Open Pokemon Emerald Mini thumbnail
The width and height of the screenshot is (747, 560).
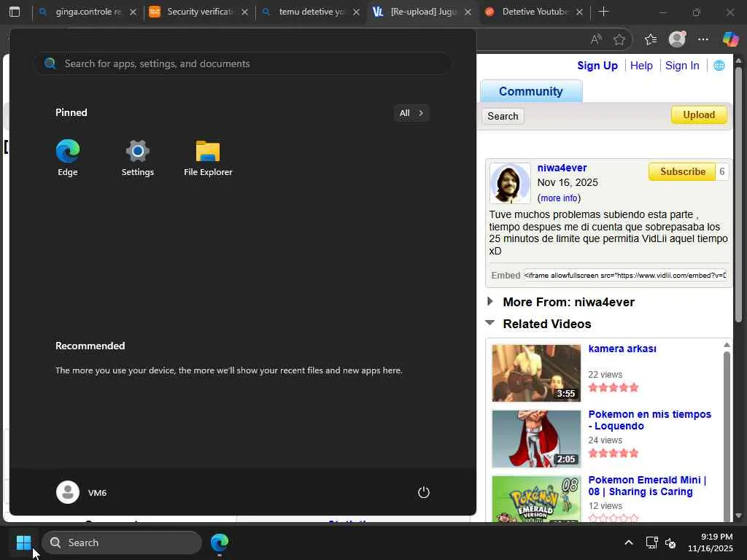click(x=536, y=499)
